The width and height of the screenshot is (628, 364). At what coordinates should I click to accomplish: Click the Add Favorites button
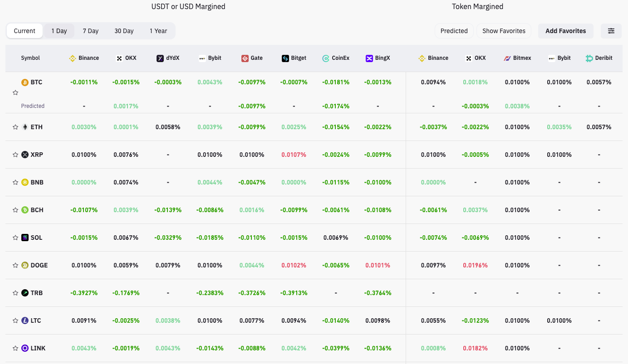565,30
